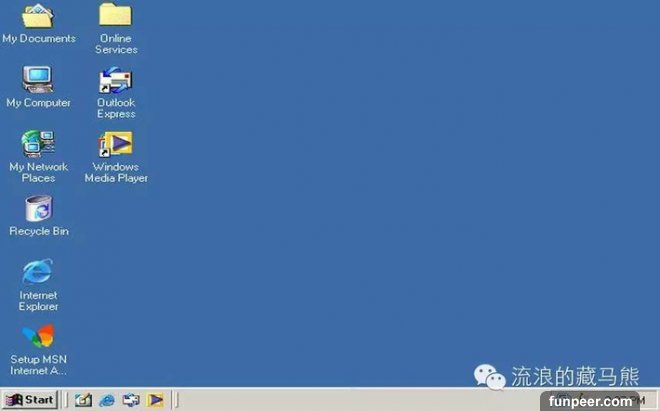
Task: Select the Windows Media Player desktop shortcut
Action: point(116,144)
